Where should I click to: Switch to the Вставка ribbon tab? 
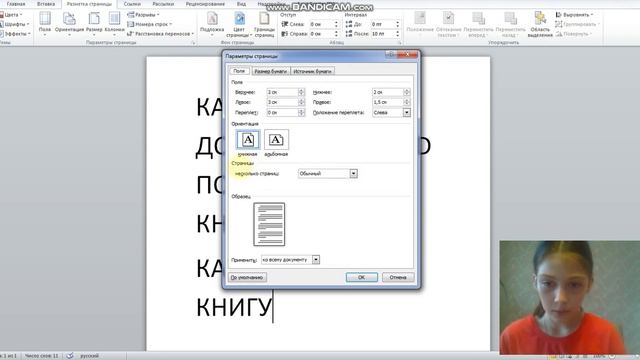[46, 4]
